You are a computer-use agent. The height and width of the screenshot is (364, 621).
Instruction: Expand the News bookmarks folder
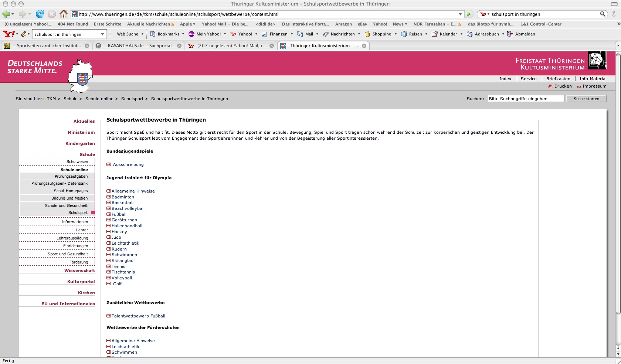pyautogui.click(x=400, y=24)
